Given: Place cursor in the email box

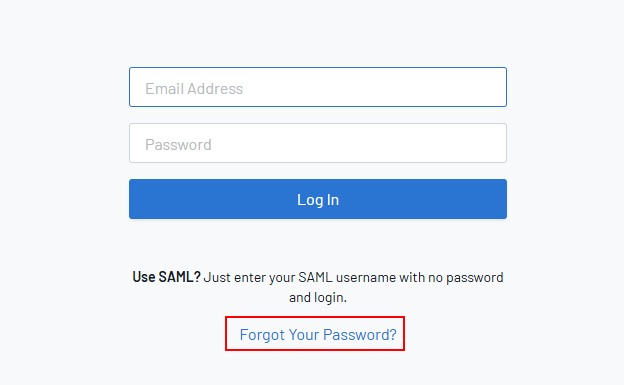Looking at the screenshot, I should tap(318, 87).
